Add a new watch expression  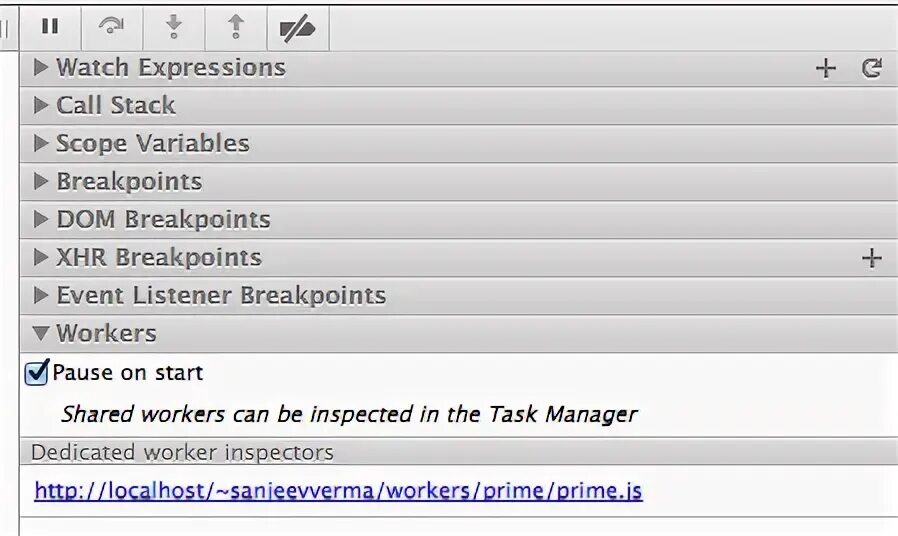826,68
